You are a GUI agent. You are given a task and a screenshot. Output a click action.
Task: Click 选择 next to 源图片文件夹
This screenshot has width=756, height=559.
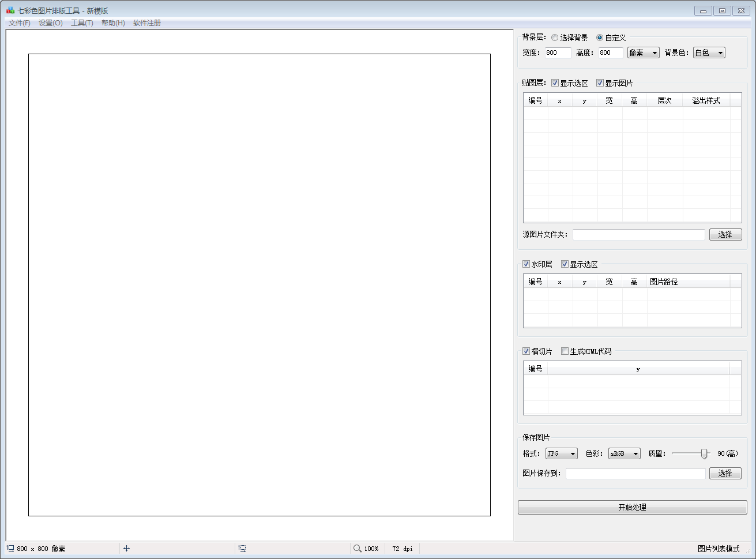pos(725,234)
